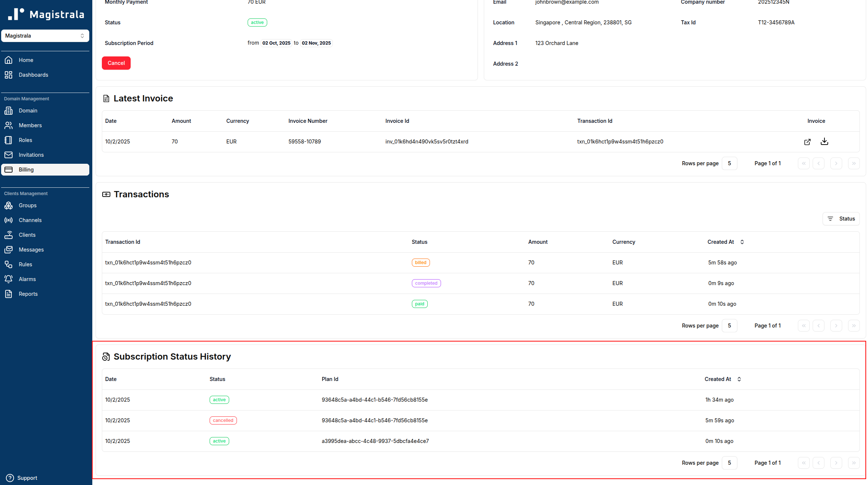Image resolution: width=868 pixels, height=485 pixels.
Task: Click the subscription start date 02 Oct, 2025
Action: pos(276,43)
